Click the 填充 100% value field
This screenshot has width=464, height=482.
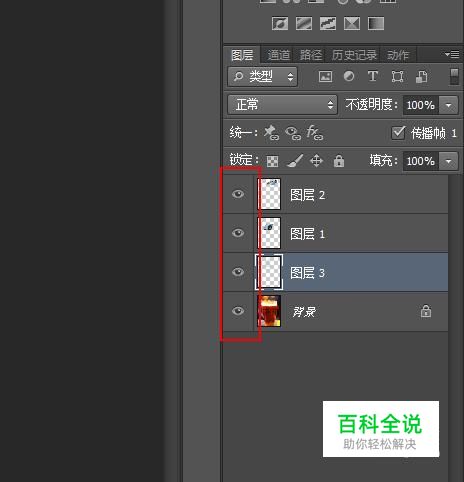click(x=421, y=161)
